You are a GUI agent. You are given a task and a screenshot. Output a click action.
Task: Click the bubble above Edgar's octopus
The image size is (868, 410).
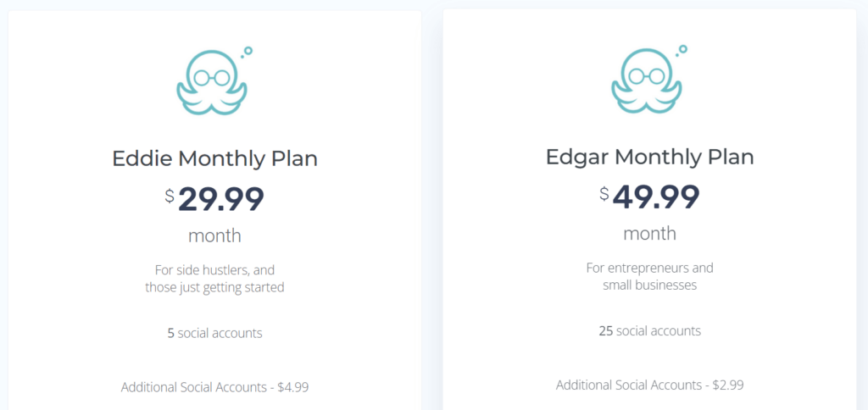click(683, 48)
